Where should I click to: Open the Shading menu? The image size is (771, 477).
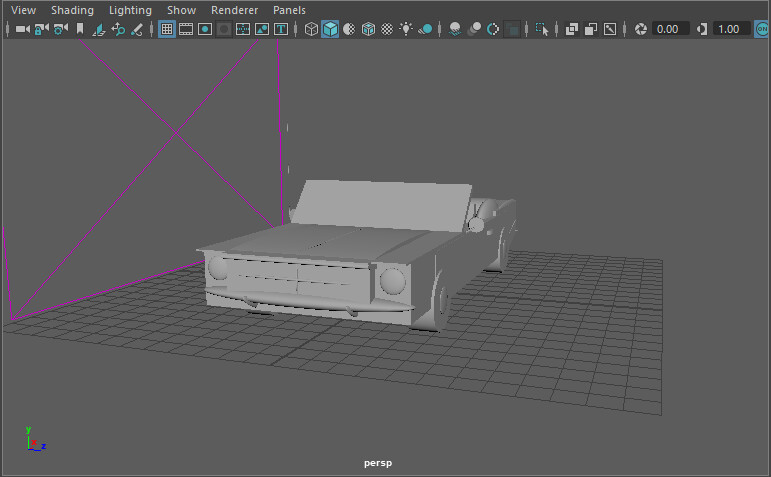(x=72, y=10)
